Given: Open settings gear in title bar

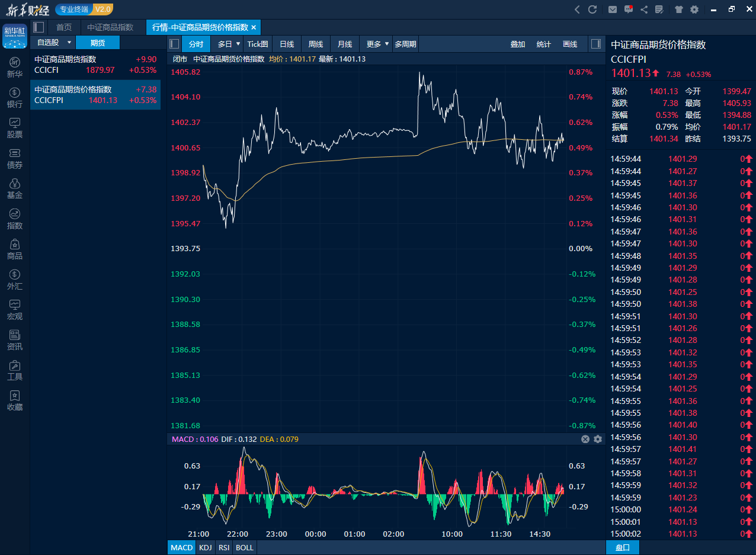Looking at the screenshot, I should [x=694, y=9].
